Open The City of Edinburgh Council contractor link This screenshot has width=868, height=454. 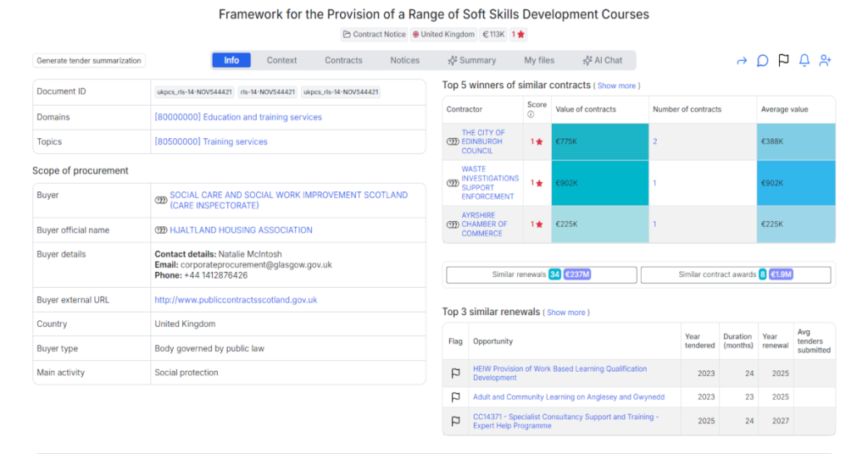click(483, 141)
